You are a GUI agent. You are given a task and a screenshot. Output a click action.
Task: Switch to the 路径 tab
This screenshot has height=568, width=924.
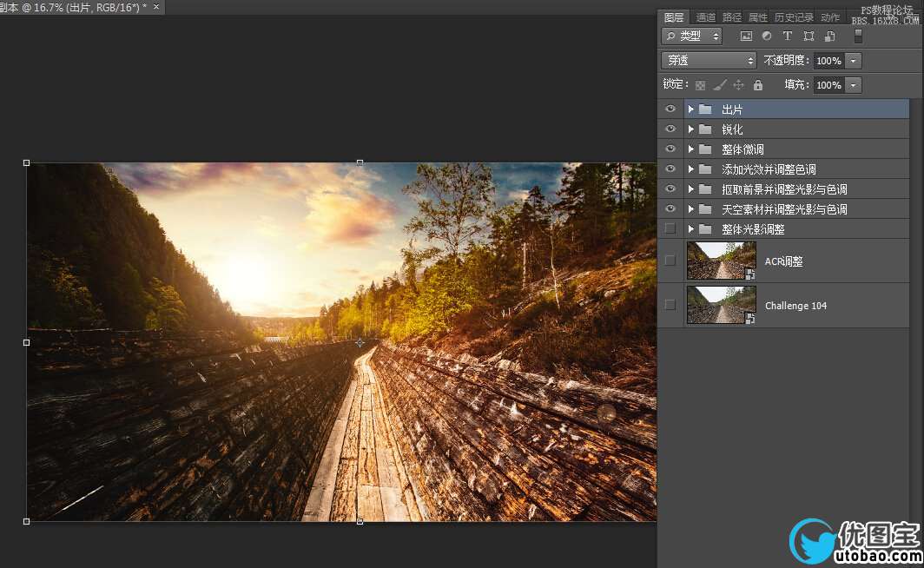point(732,17)
